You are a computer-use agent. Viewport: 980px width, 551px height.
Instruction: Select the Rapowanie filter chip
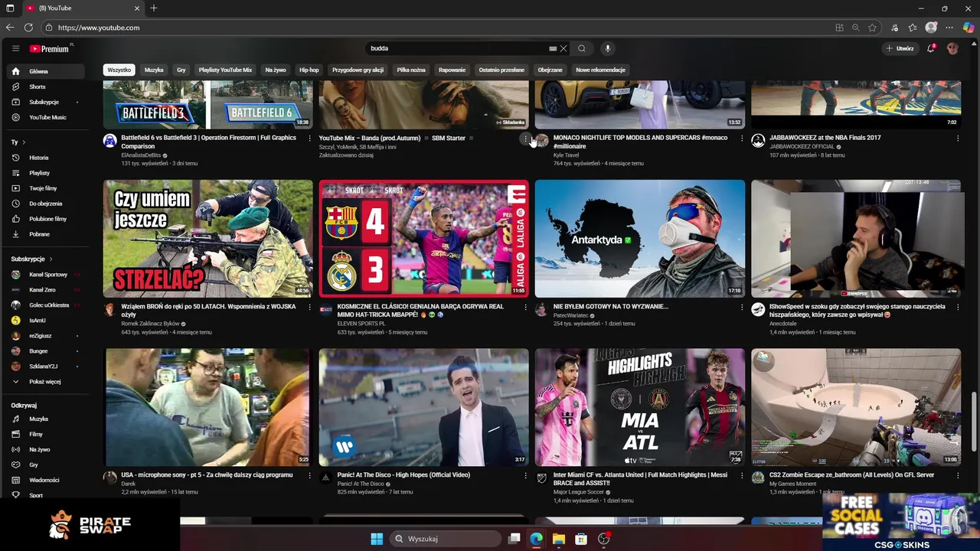[x=452, y=70]
